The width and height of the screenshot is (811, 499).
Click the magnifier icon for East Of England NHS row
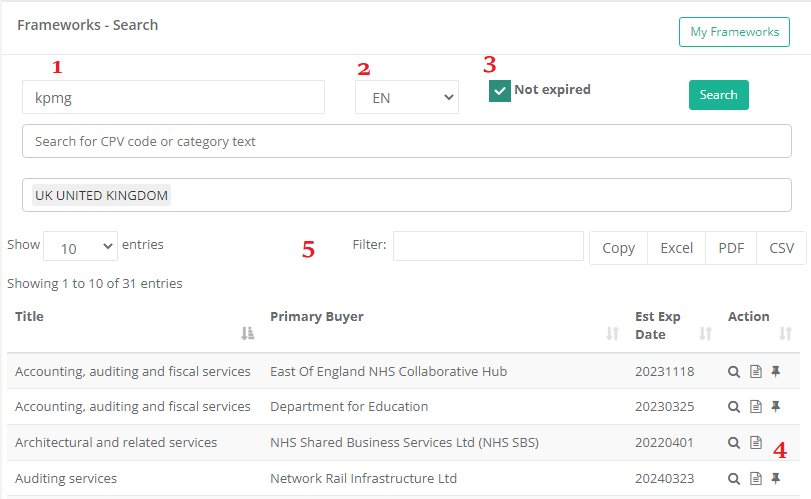[x=734, y=372]
